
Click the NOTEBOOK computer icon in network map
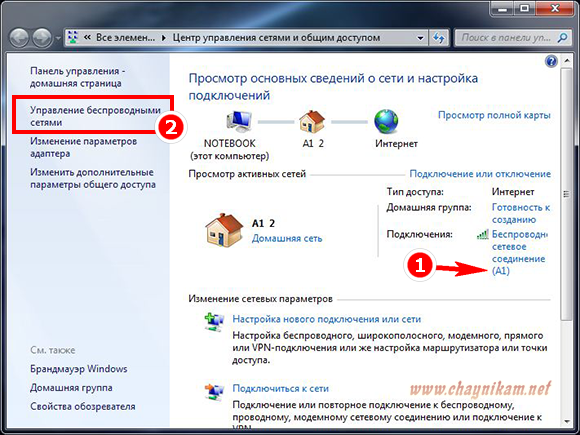[x=239, y=122]
